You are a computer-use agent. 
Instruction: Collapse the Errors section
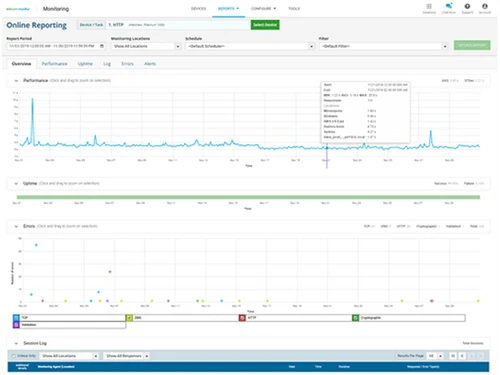[x=16, y=226]
